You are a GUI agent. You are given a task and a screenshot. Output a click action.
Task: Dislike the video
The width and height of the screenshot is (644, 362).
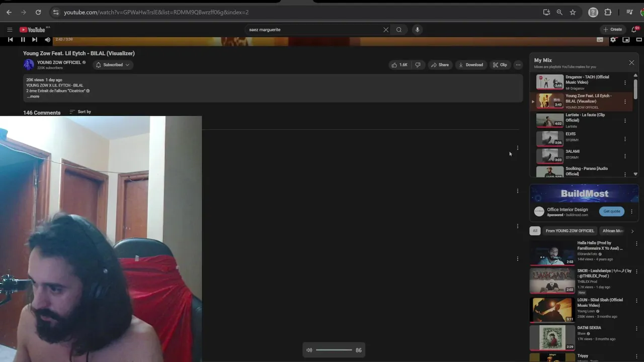click(418, 65)
